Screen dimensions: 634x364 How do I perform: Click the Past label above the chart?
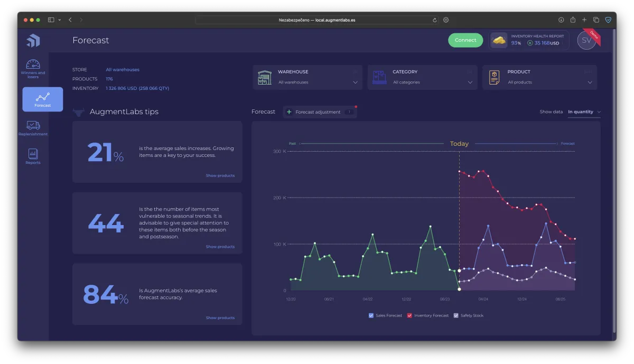[292, 144]
